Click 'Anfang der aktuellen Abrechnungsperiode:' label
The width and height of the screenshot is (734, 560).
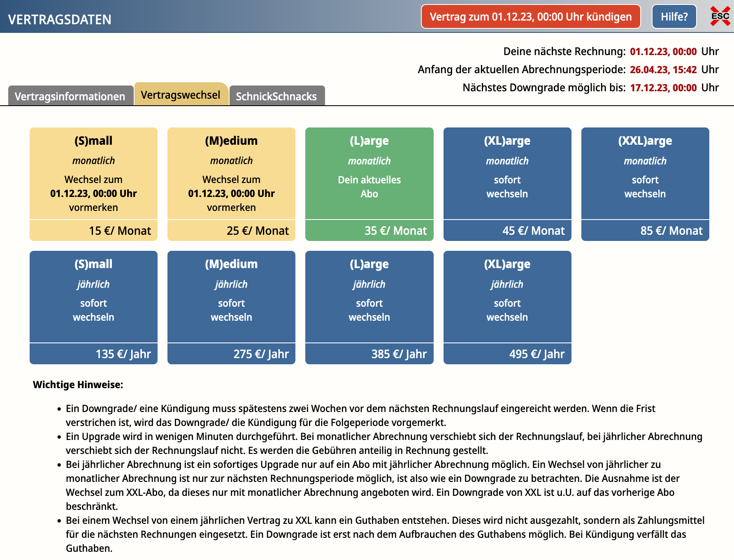point(522,69)
